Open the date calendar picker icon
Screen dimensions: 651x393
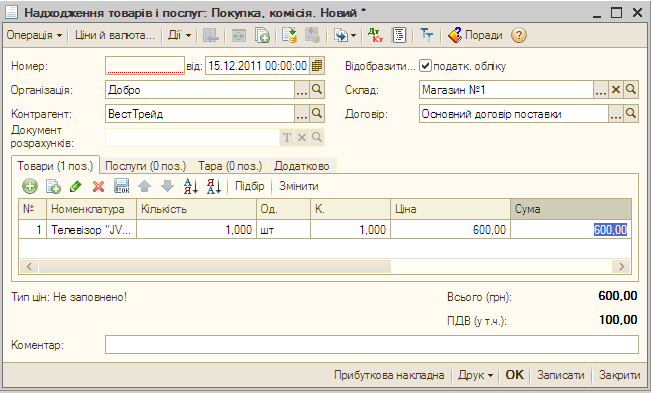(317, 66)
